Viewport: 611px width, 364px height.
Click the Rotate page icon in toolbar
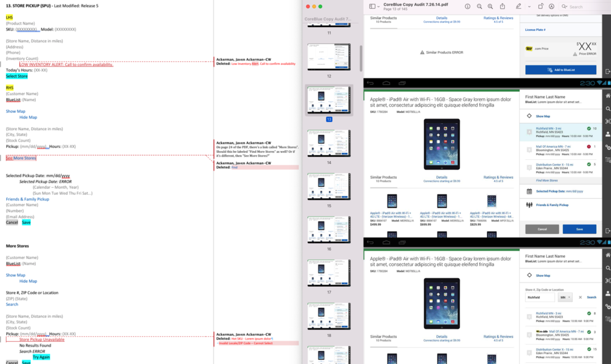point(540,6)
